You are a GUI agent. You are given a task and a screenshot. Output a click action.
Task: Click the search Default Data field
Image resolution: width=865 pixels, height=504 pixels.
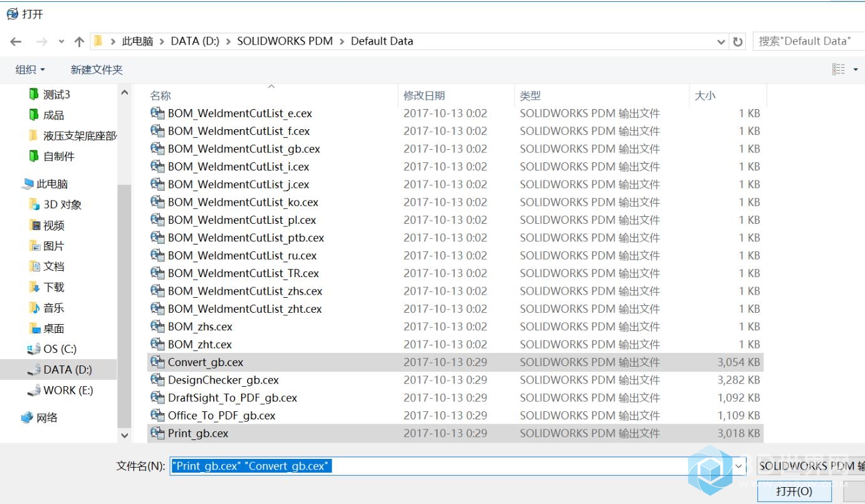(x=809, y=41)
